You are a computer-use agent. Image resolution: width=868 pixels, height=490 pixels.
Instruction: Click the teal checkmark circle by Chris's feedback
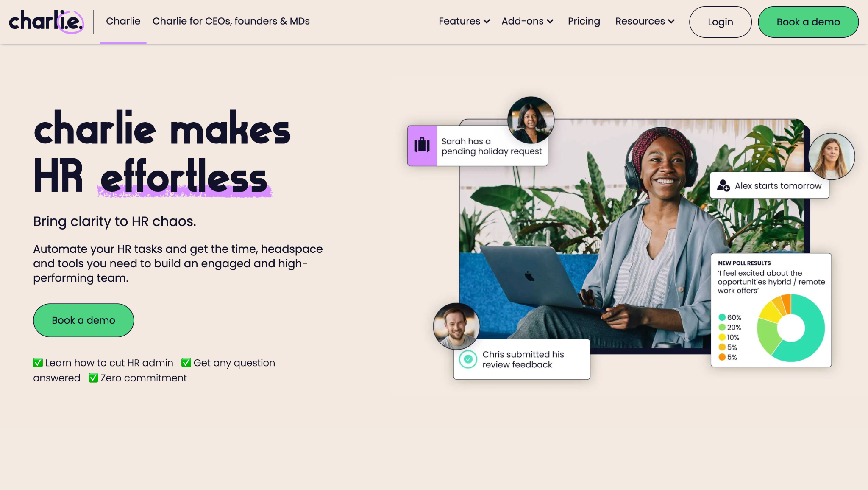(468, 359)
